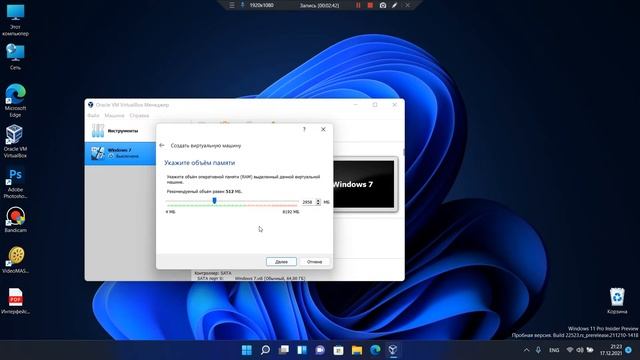Click the memory slider track near 8192 МБ

(296, 202)
